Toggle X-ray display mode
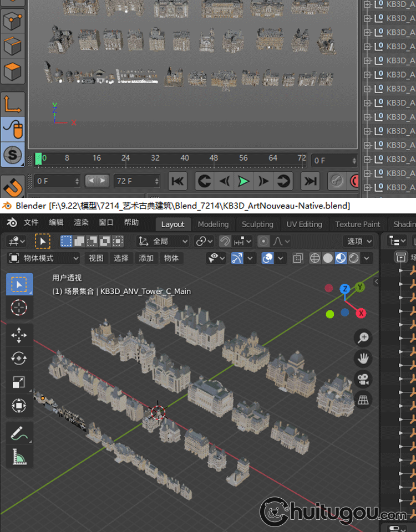 pyautogui.click(x=298, y=258)
